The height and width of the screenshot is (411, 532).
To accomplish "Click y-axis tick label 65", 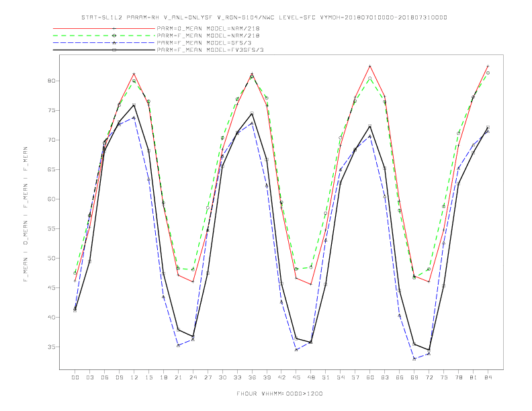I will pyautogui.click(x=51, y=169).
